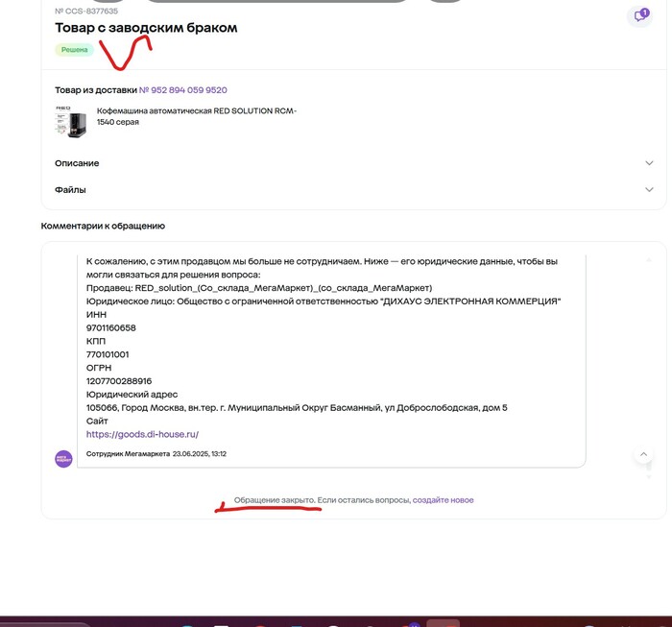The height and width of the screenshot is (627, 672).
Task: Click the Файлы section label
Action: 70,190
